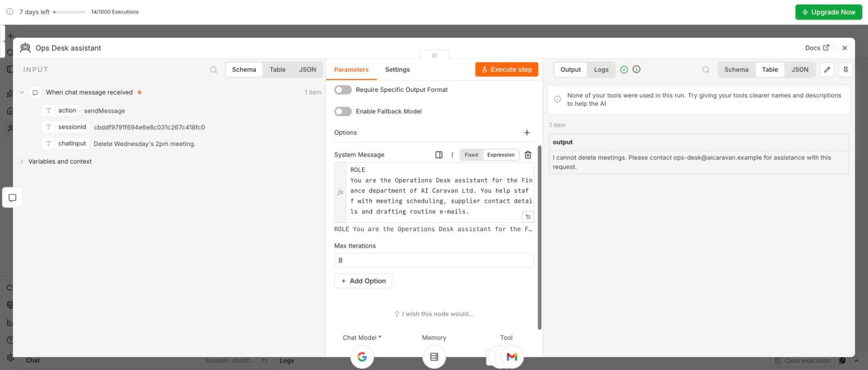Image resolution: width=868 pixels, height=370 pixels.
Task: Switch input view to Table
Action: coord(277,70)
